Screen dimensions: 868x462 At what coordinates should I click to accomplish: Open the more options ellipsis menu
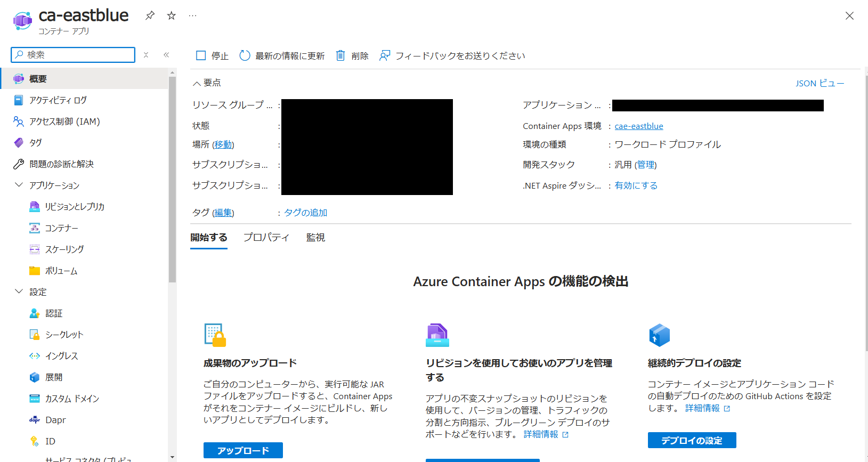tap(192, 15)
